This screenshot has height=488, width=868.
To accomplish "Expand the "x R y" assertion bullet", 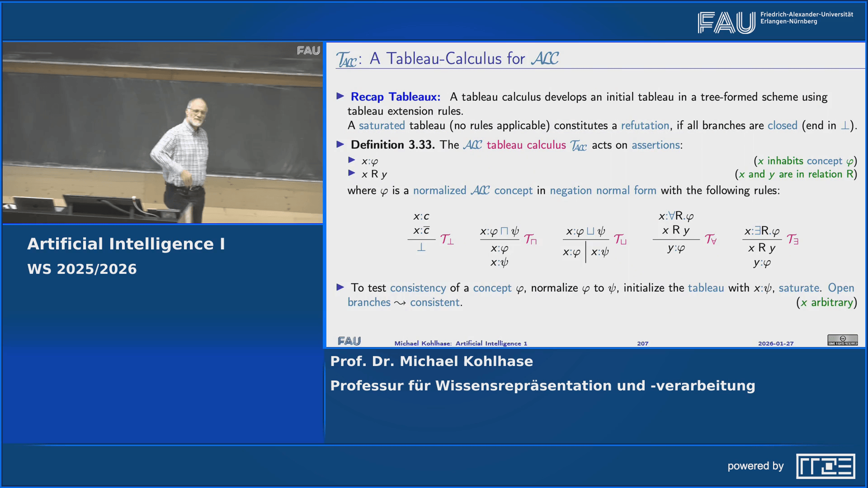I will click(x=352, y=174).
